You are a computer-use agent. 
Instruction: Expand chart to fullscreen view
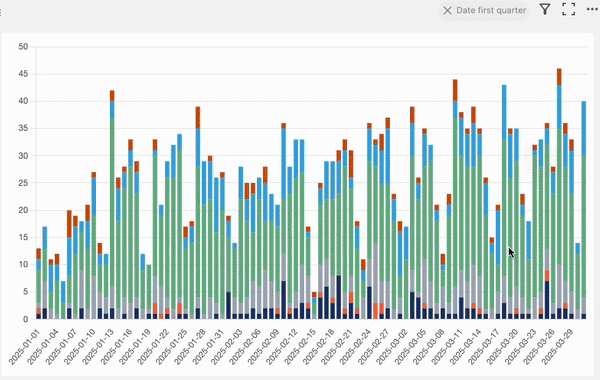[569, 9]
